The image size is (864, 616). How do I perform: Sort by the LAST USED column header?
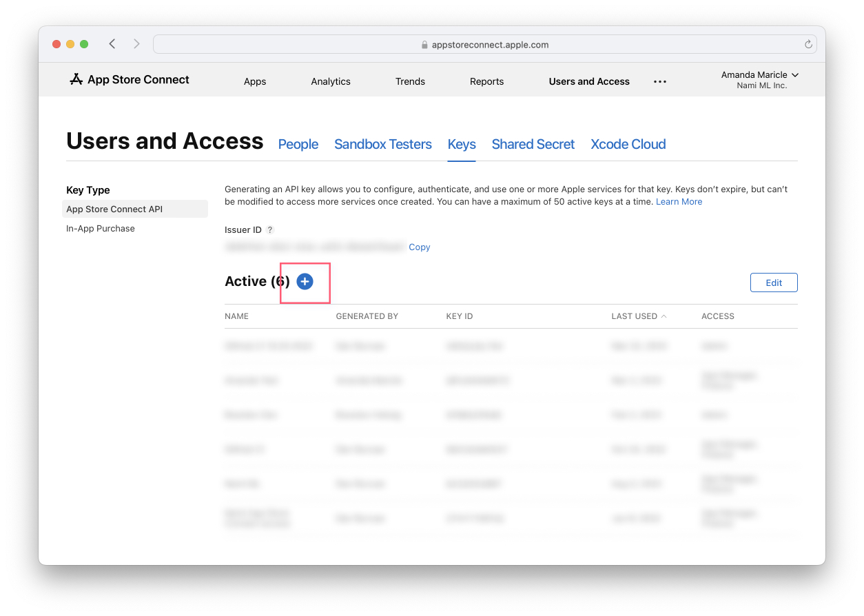(x=639, y=316)
